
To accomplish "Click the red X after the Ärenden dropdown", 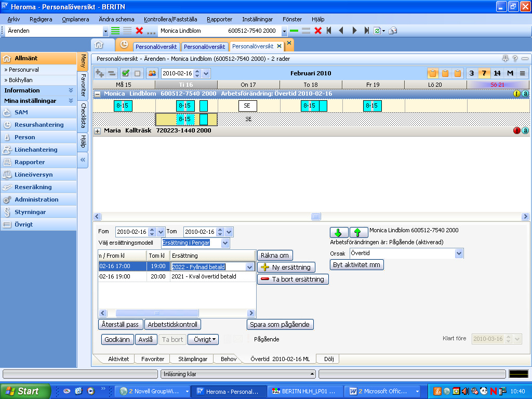I will (139, 31).
